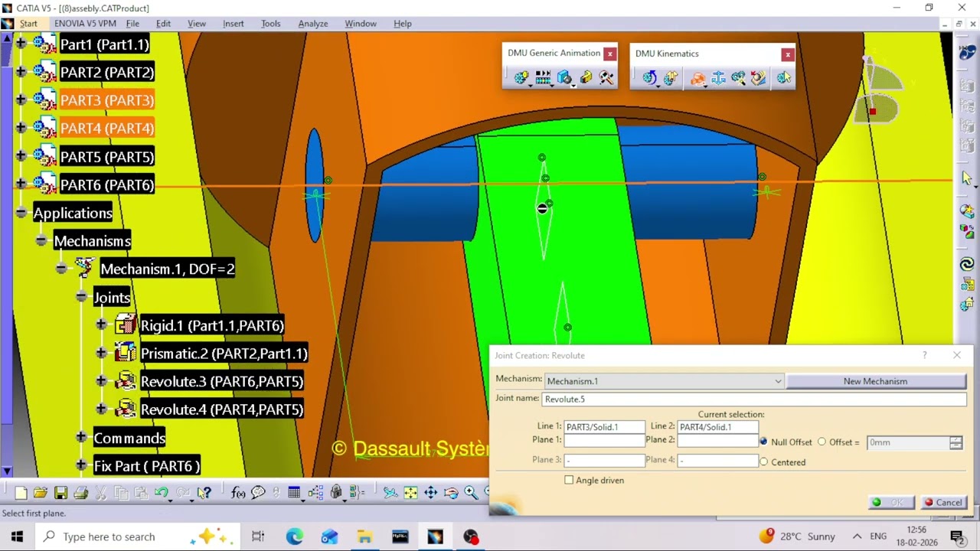
Task: Click the Undo arrow icon
Action: [162, 493]
